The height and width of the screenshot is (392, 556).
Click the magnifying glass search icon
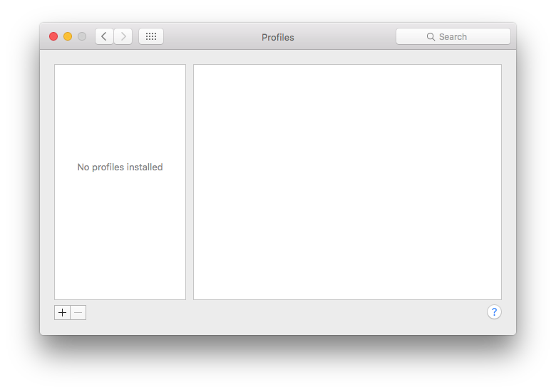pos(431,37)
